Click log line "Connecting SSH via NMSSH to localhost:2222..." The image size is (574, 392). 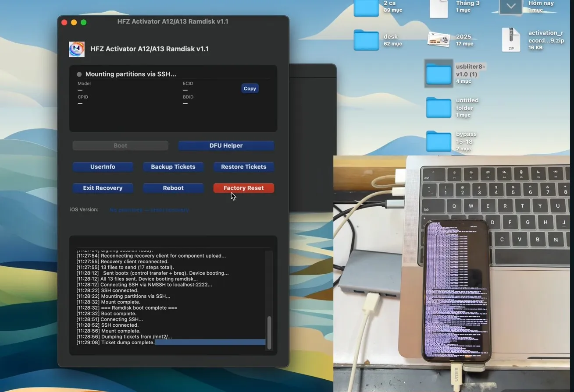(x=144, y=285)
